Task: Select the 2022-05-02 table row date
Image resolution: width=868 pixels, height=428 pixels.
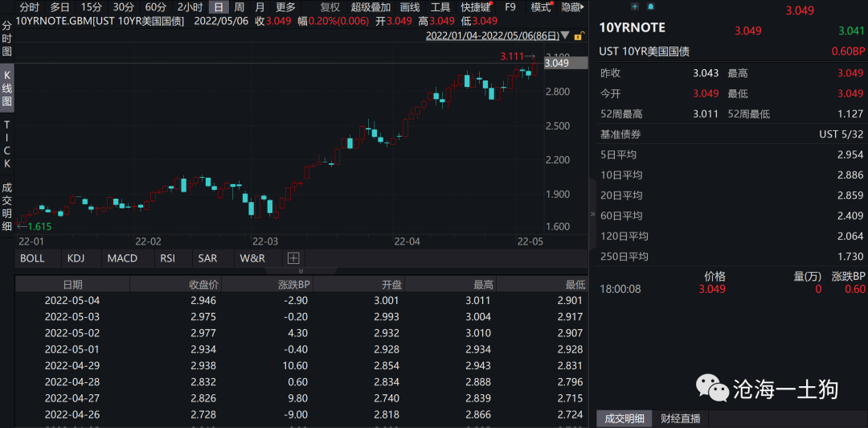Action: click(72, 333)
